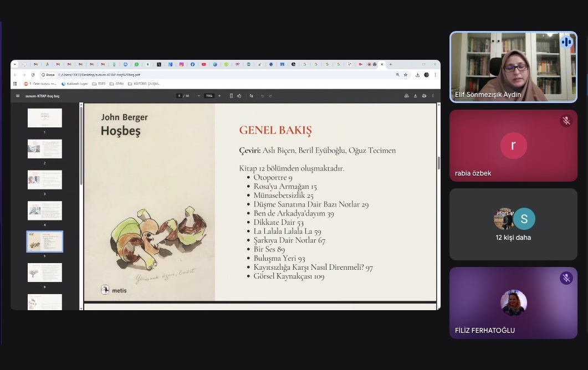Image resolution: width=588 pixels, height=370 pixels.
Task: Click the PDF zoom in plus button
Action: click(219, 96)
